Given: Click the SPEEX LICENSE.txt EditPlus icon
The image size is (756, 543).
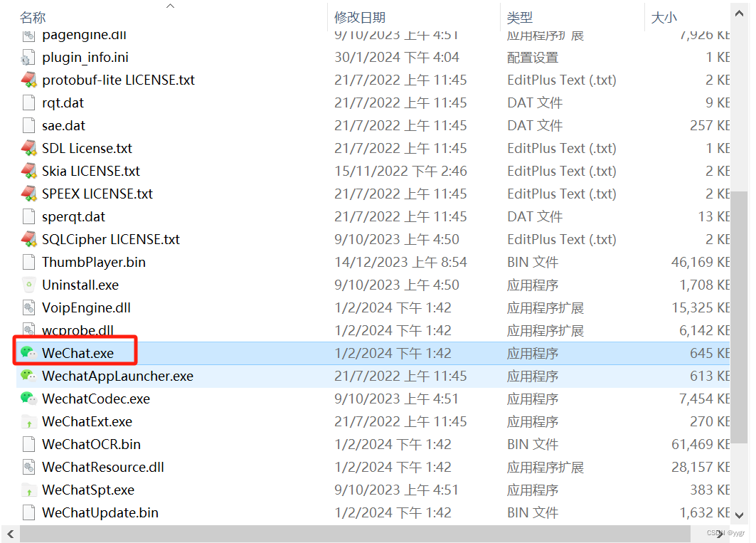Looking at the screenshot, I should click(28, 194).
